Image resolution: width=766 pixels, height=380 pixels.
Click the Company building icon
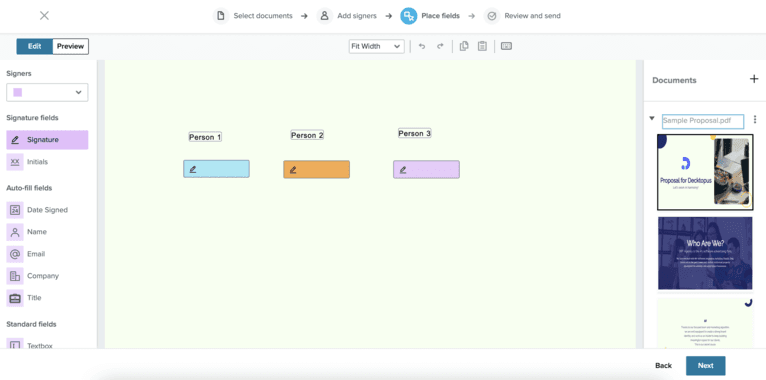pyautogui.click(x=15, y=276)
